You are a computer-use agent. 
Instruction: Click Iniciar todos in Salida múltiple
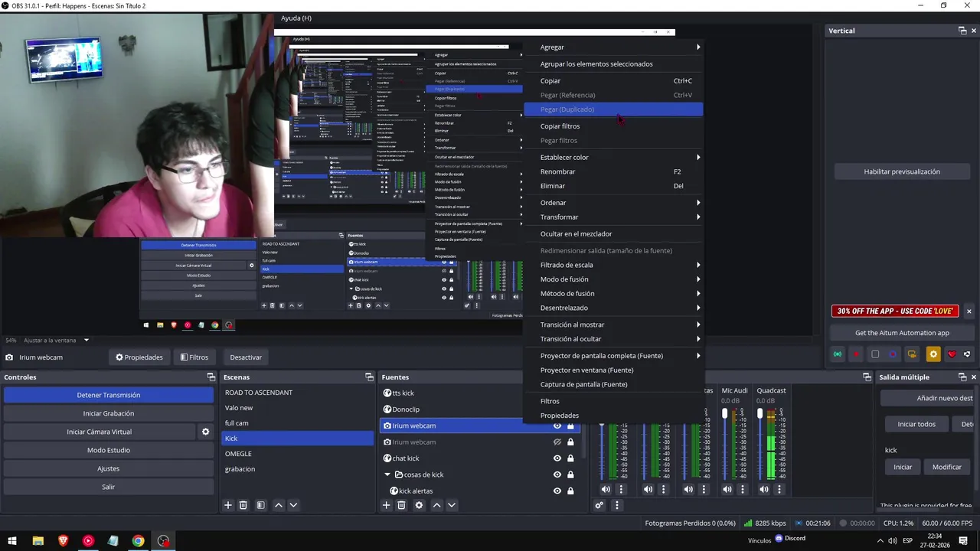point(916,424)
